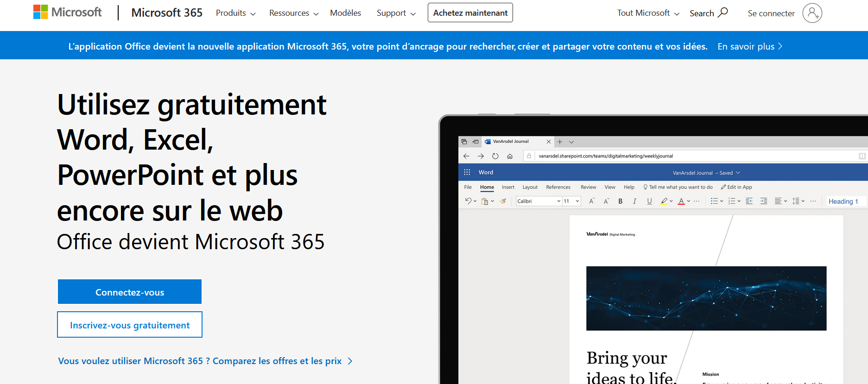Apply the red font color
The width and height of the screenshot is (868, 384).
point(681,201)
